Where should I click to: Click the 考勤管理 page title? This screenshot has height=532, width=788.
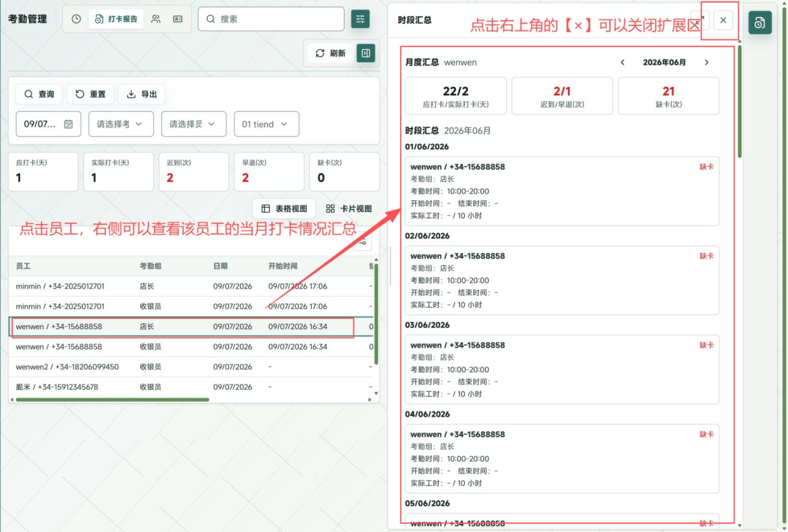(27, 19)
